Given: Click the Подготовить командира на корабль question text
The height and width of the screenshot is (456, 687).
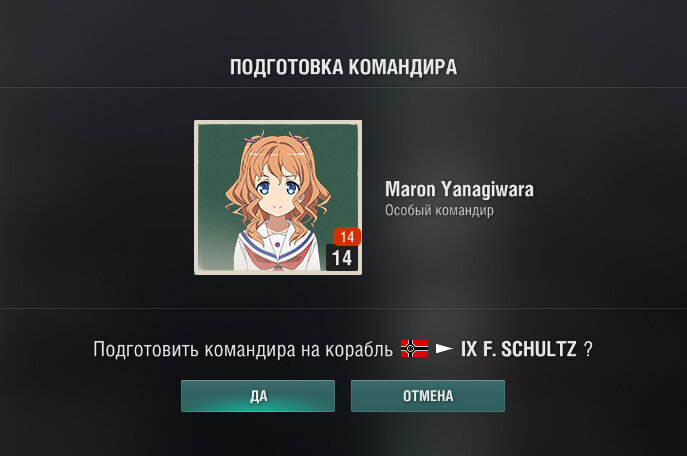Looking at the screenshot, I should 243,350.
